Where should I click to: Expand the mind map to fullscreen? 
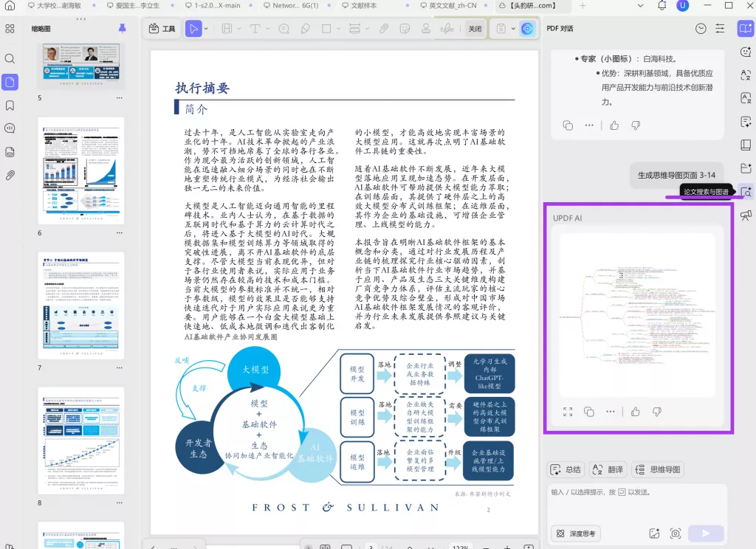(567, 412)
